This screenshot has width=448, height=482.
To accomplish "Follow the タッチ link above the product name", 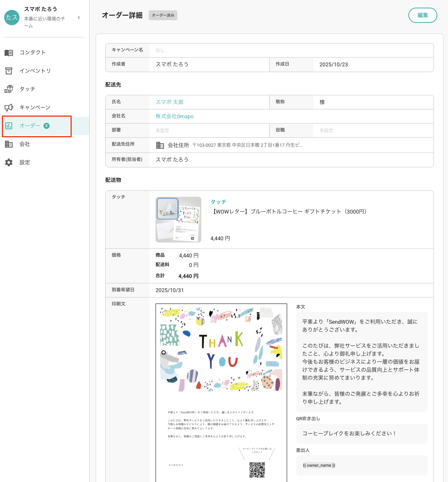I will click(218, 202).
